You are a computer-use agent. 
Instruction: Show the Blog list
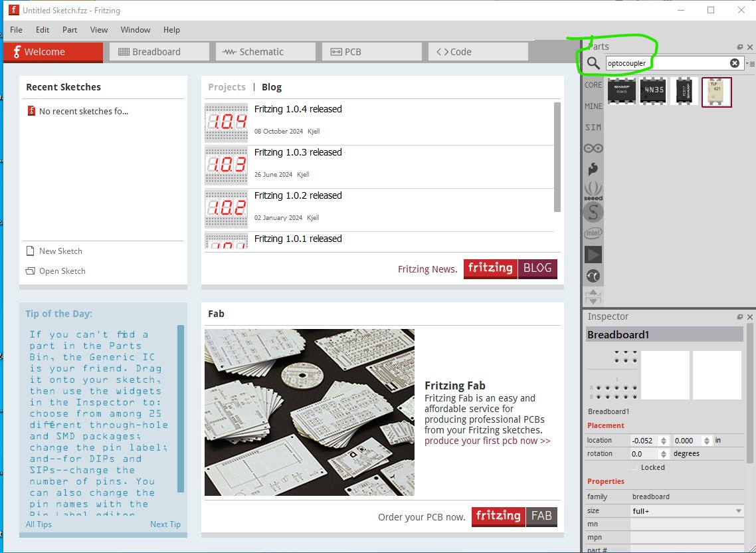[272, 87]
